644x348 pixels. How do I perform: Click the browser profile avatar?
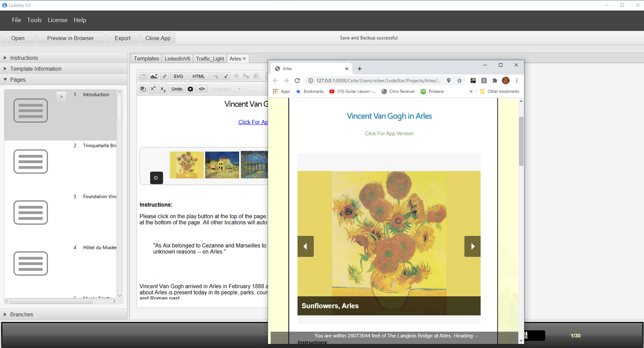pyautogui.click(x=505, y=81)
